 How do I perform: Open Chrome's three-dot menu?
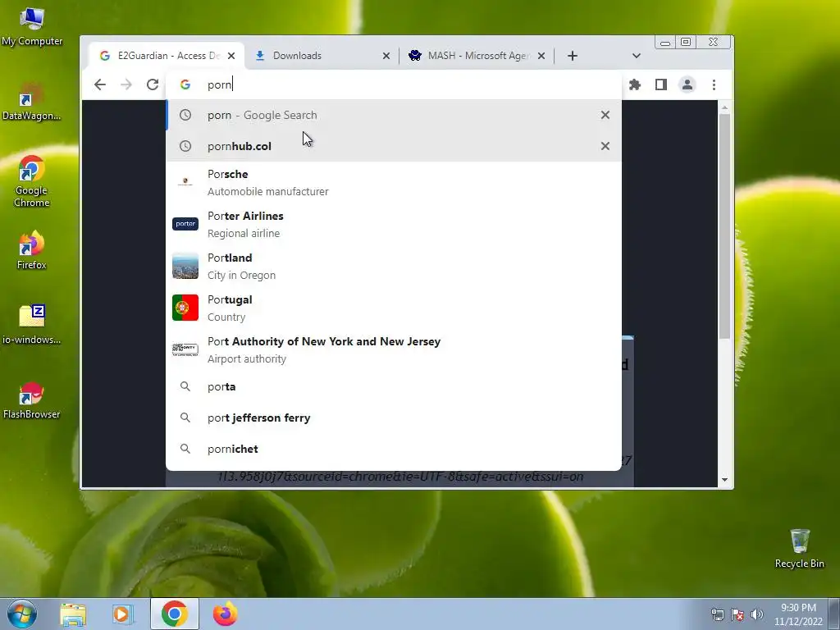714,84
